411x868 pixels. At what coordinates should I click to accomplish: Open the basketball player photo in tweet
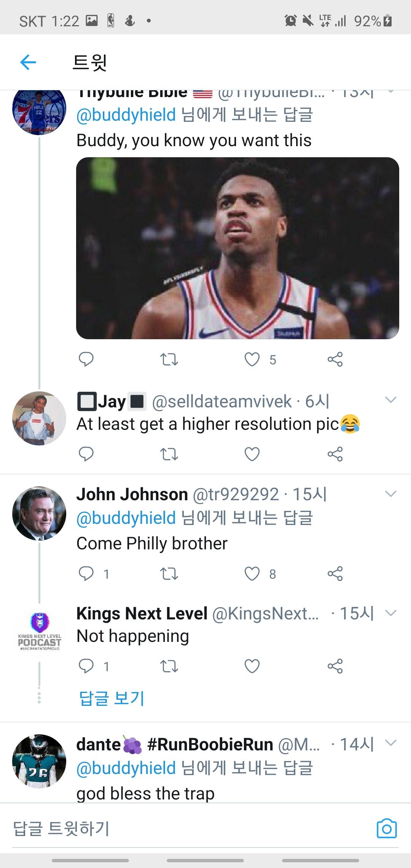237,248
